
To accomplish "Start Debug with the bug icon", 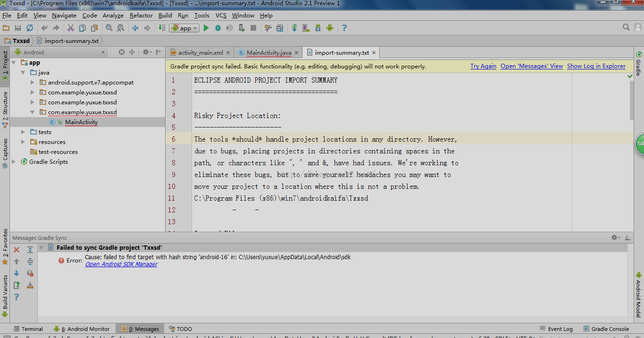I will click(218, 28).
